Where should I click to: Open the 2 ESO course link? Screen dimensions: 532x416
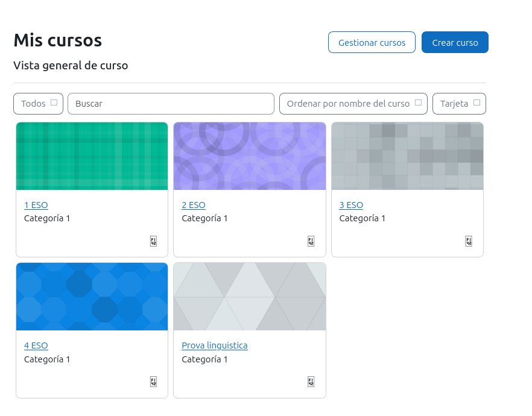point(194,205)
